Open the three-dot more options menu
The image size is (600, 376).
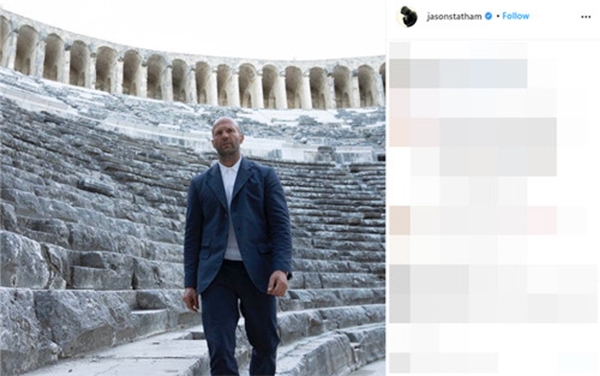(x=585, y=17)
